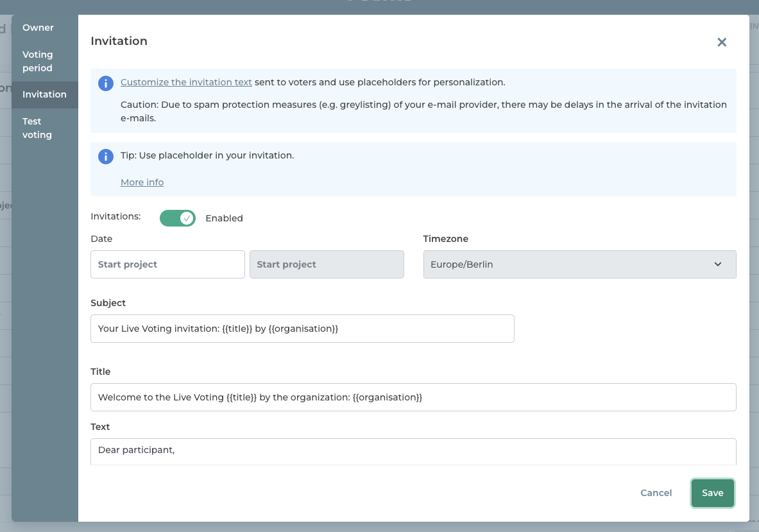The height and width of the screenshot is (532, 759).
Task: Go to the Test voting tab
Action: [37, 128]
